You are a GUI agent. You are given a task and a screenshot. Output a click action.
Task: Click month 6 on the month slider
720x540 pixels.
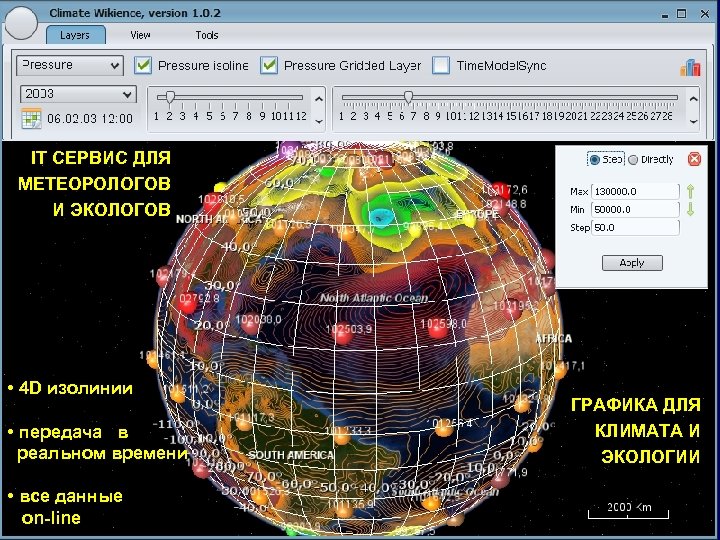[223, 116]
